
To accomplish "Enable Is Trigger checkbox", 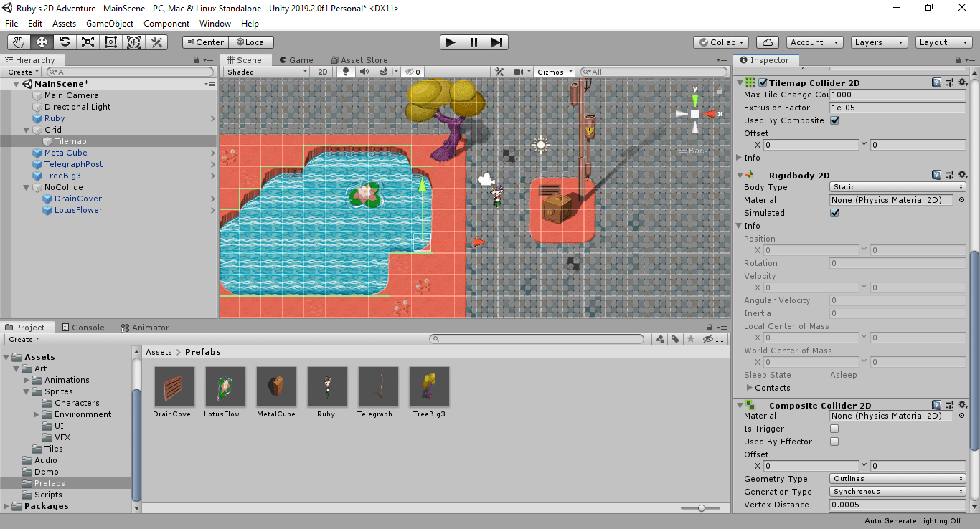I will 834,429.
